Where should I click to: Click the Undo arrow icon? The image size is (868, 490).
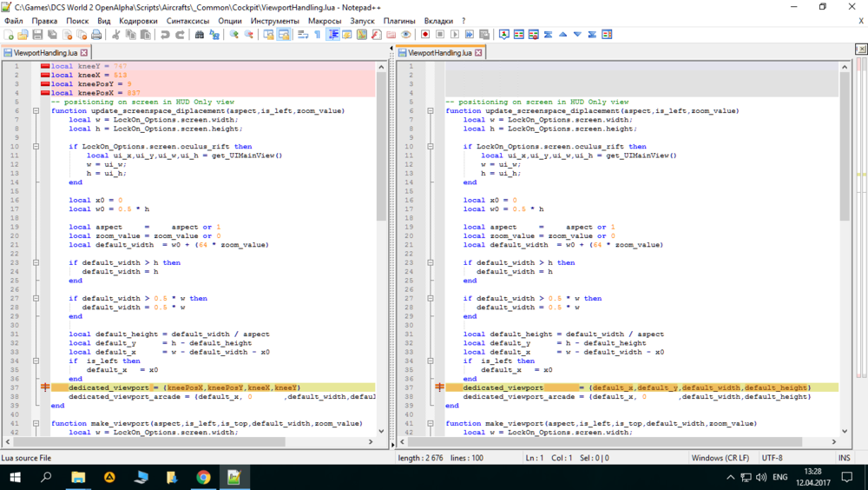tap(165, 35)
